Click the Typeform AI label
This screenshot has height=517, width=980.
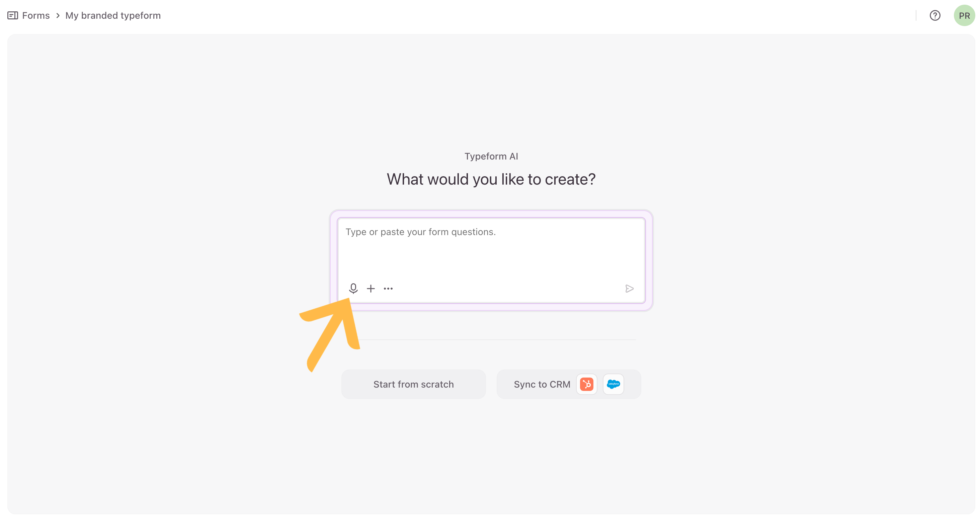coord(491,156)
